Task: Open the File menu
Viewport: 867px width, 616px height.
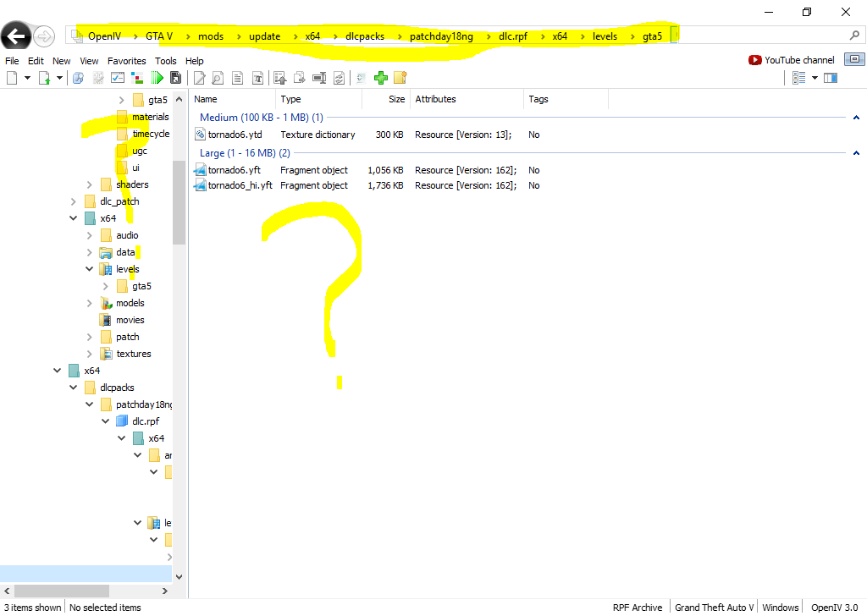Action: [x=12, y=61]
